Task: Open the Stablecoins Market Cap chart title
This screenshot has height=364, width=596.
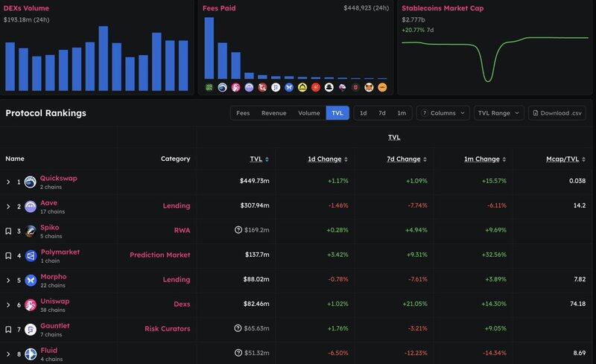Action: [443, 8]
